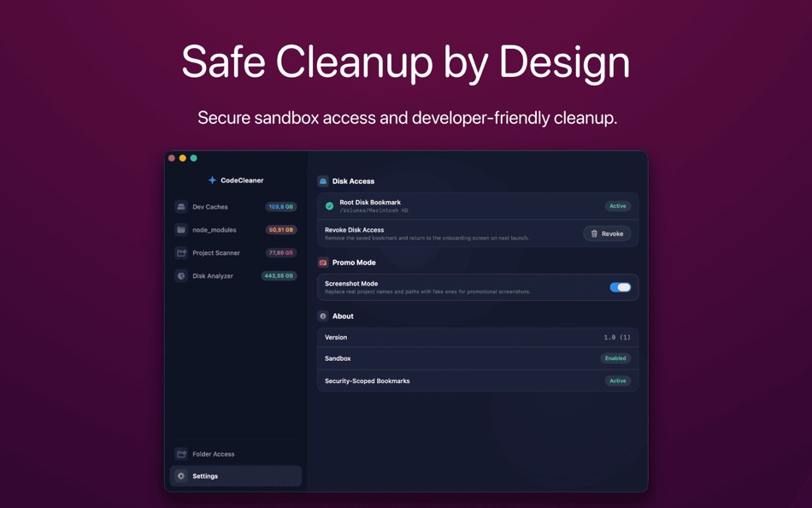Click the Dev Caches archive icon in sidebar
812x508 pixels.
[181, 207]
